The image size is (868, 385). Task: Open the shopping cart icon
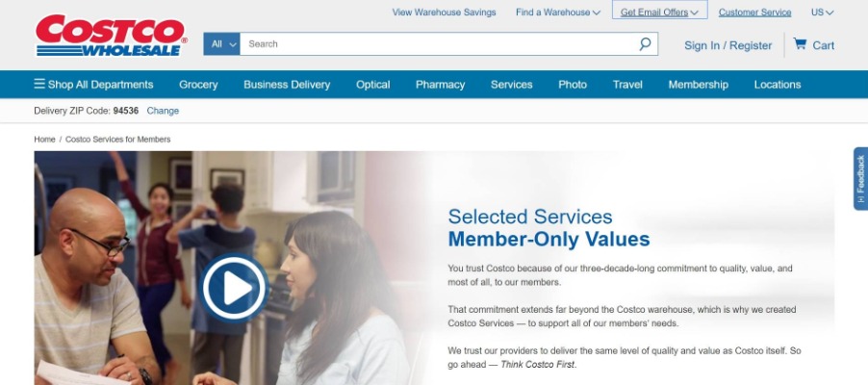point(800,43)
